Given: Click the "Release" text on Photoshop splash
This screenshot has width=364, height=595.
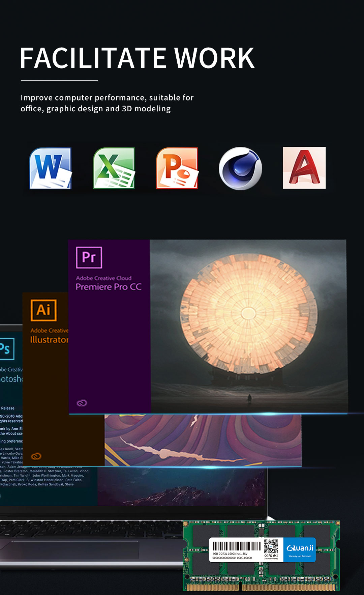Looking at the screenshot, I should (8, 408).
